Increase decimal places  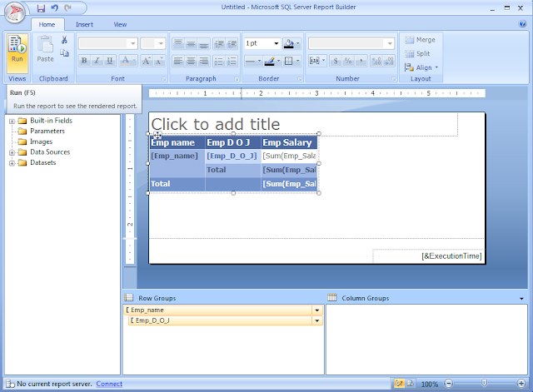point(376,61)
